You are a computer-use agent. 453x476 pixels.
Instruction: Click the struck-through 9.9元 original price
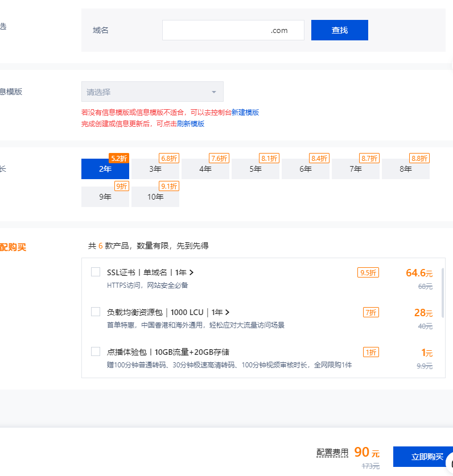(425, 366)
